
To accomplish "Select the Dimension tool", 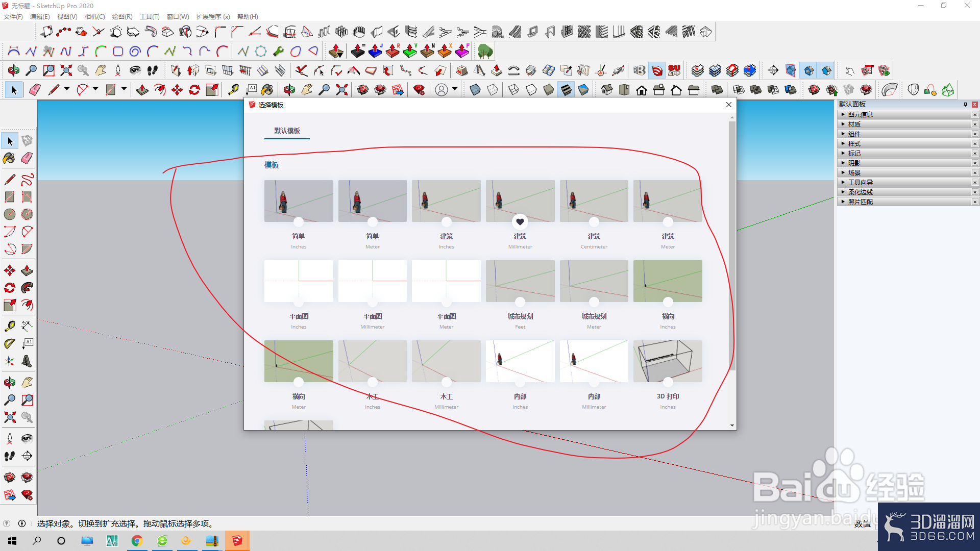I will (x=27, y=326).
